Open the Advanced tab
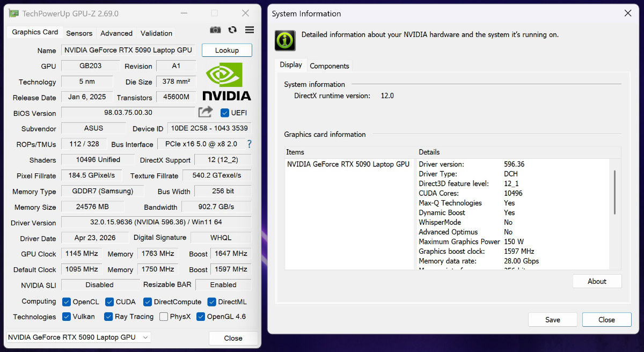Image resolution: width=644 pixels, height=352 pixels. (x=116, y=33)
